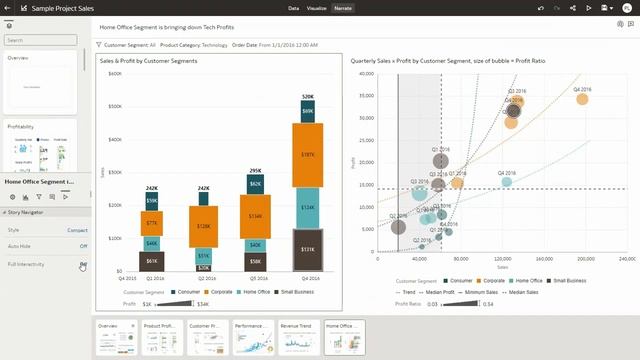
Task: Open the visualization properties chart tab
Action: (x=26, y=197)
